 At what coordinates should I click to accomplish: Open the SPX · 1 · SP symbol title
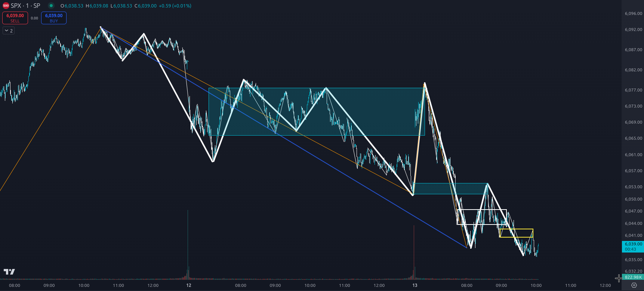click(x=25, y=6)
